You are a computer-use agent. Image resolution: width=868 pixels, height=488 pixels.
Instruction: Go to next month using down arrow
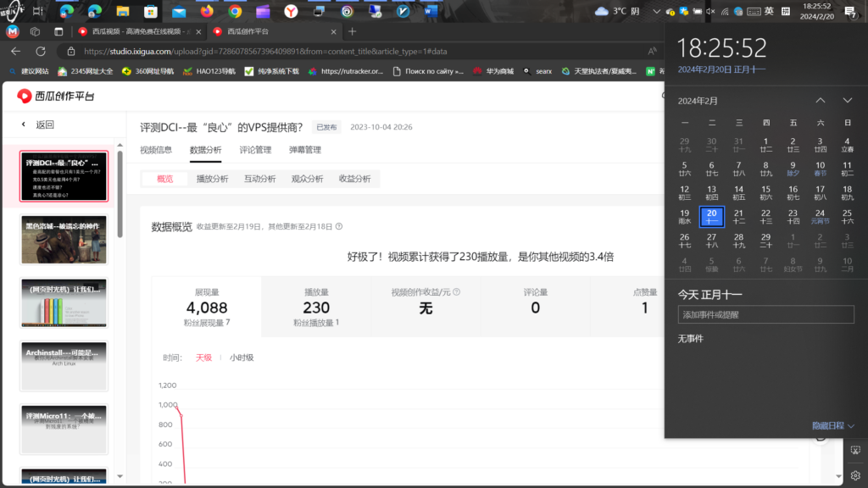pyautogui.click(x=847, y=101)
